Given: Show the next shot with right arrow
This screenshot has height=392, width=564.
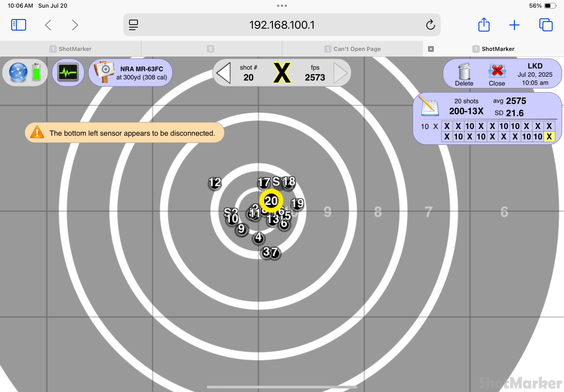Looking at the screenshot, I should coord(340,73).
